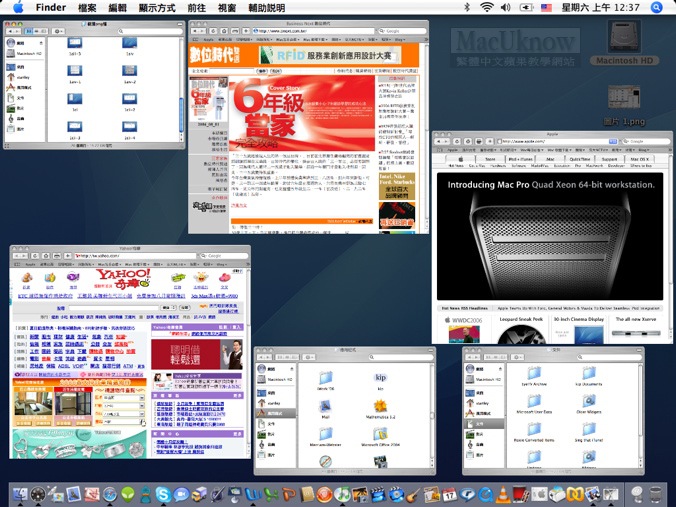Open Microsoft Excel in the Dock
This screenshot has height=507, width=676.
(x=271, y=494)
